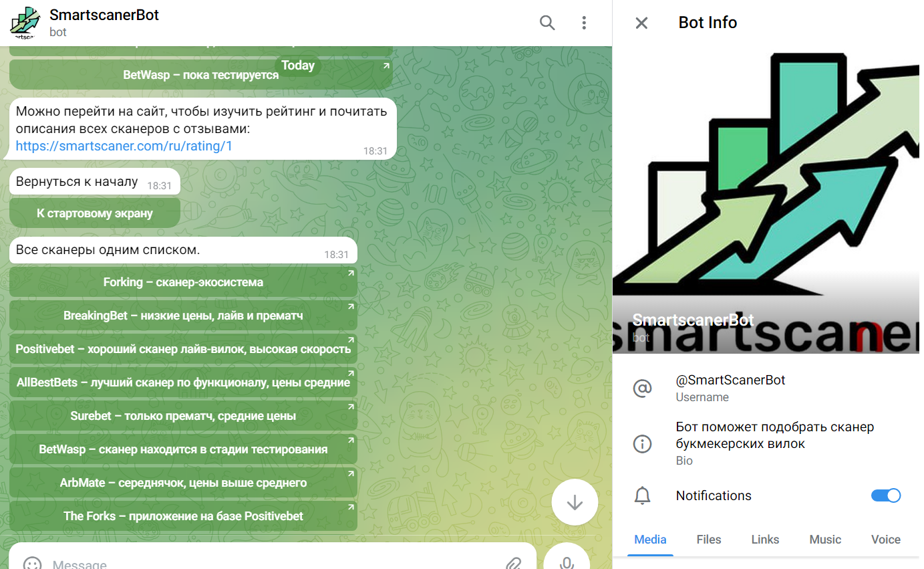Click 'BetWasp – пока тестируется' button
Viewport: 924px width, 569px height.
click(x=201, y=74)
